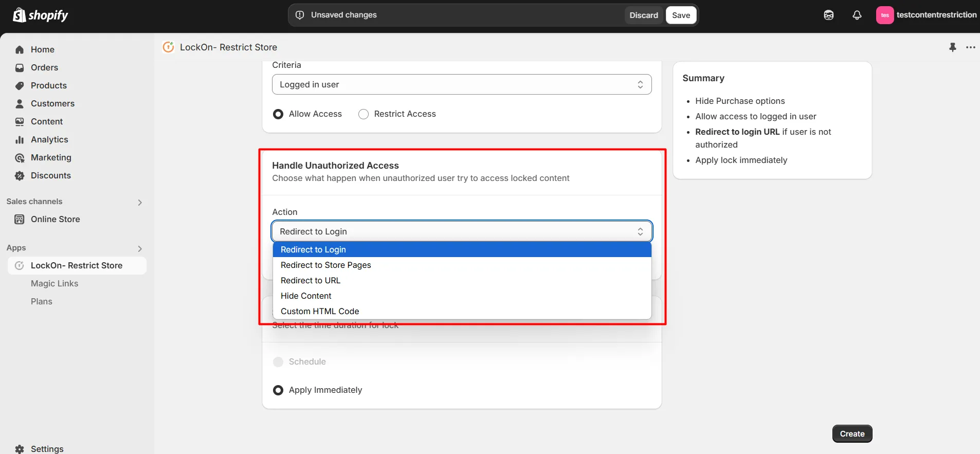Click the testcontentrestriction account avatar
Screen dimensions: 980x454
click(884, 15)
